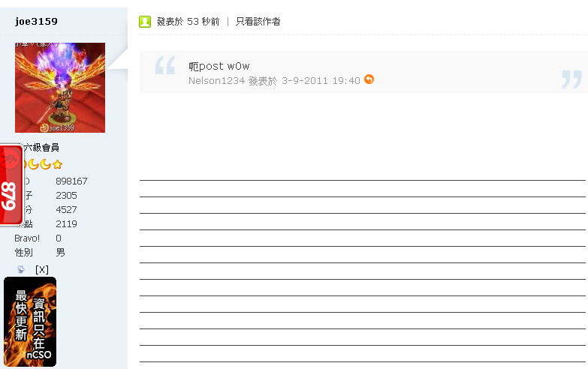Screen dimensions: 588x369
Task: Close the sidebar ad via [X]
Action: click(x=42, y=269)
